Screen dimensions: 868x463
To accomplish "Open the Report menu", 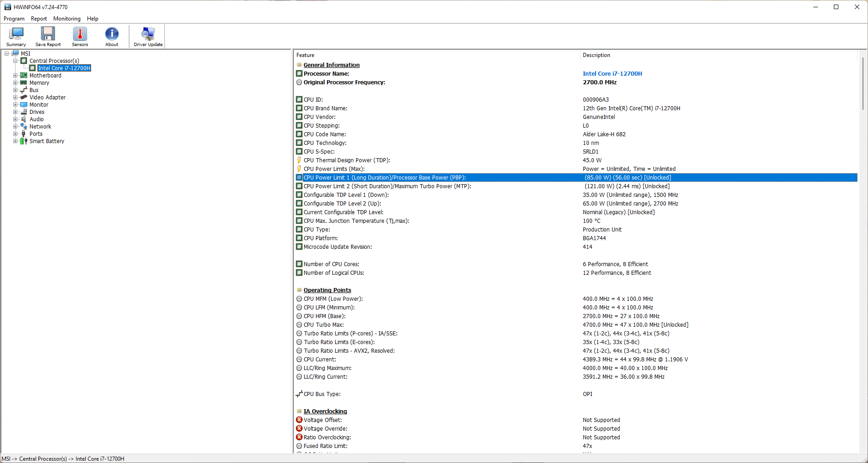I will [39, 19].
